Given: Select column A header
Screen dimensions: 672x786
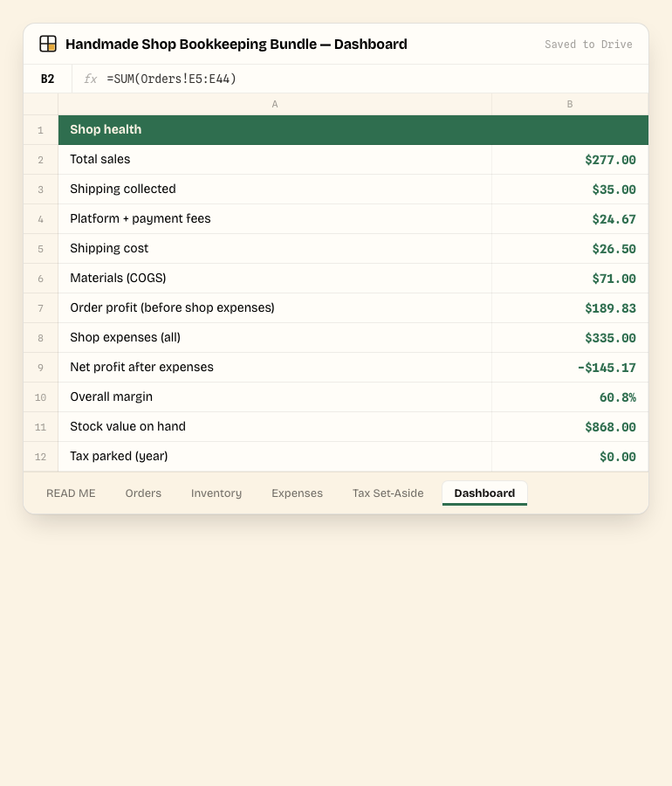Looking at the screenshot, I should coord(275,104).
